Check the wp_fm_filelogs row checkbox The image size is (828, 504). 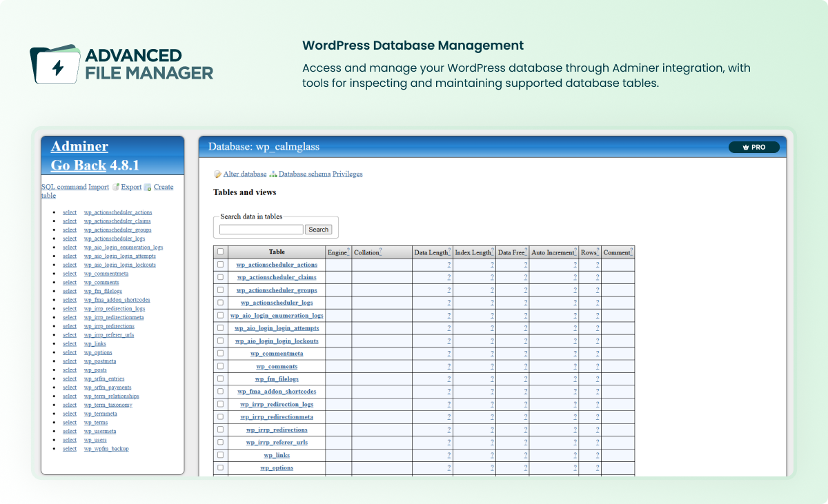click(221, 379)
